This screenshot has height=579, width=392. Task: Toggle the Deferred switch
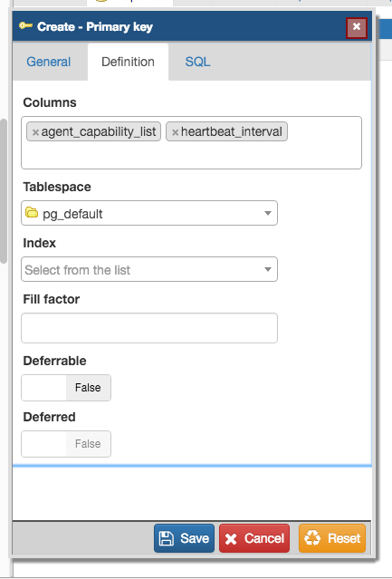pos(66,444)
